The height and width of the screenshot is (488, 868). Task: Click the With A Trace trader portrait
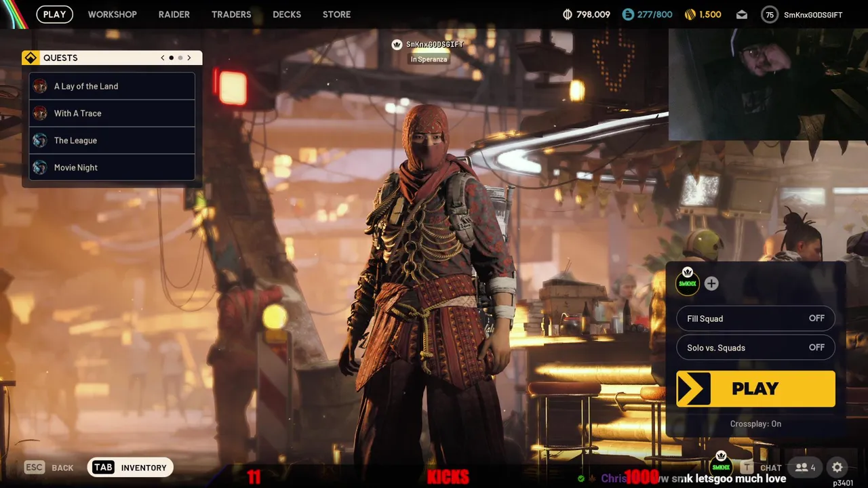tap(40, 113)
